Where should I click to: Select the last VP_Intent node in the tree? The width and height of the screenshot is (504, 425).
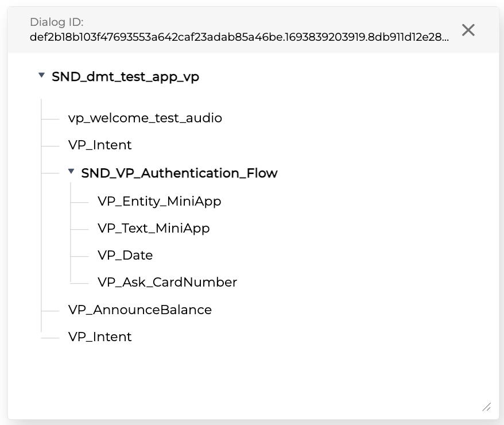pyautogui.click(x=99, y=337)
